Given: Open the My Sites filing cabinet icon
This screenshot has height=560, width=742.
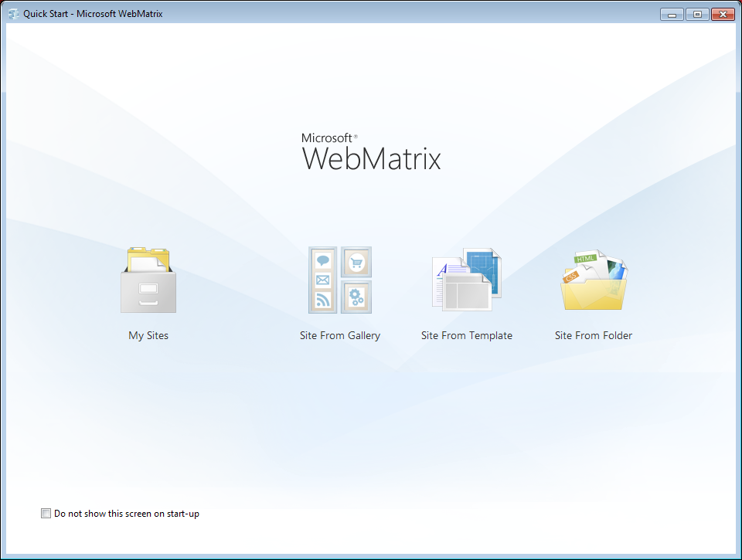Looking at the screenshot, I should (148, 280).
